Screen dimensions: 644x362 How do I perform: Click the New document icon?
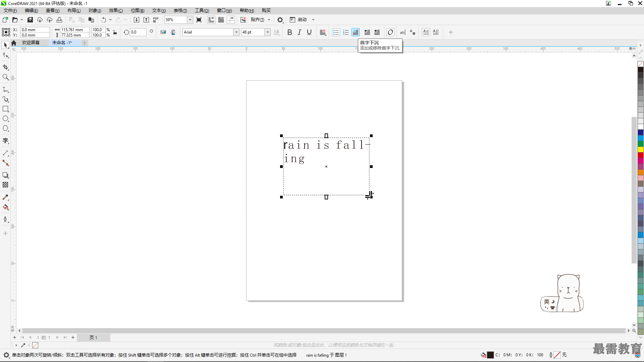pos(5,20)
